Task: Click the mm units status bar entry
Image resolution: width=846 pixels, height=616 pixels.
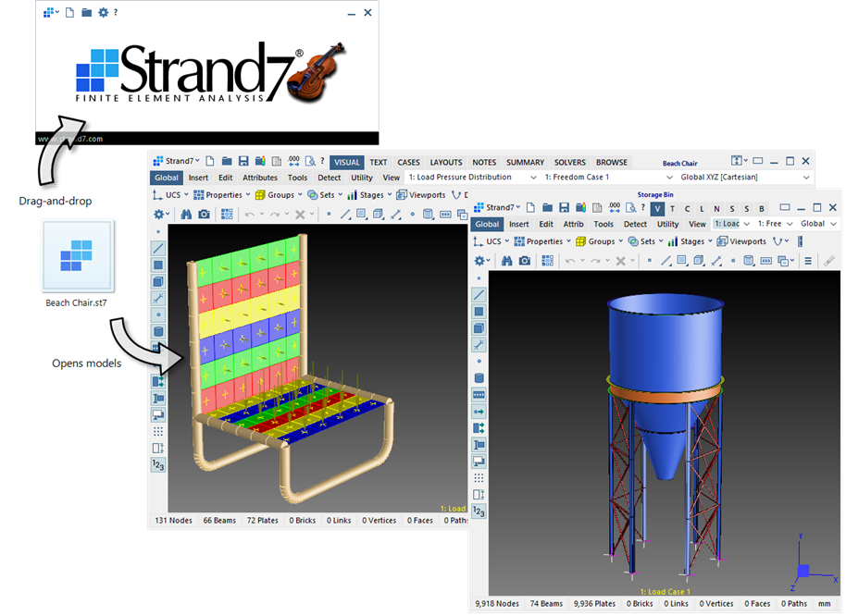Action: pyautogui.click(x=824, y=604)
